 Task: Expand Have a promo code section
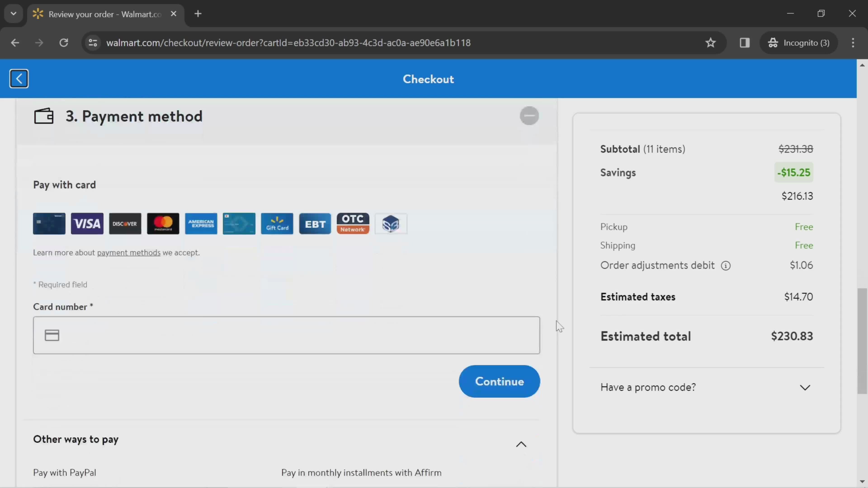point(707,387)
